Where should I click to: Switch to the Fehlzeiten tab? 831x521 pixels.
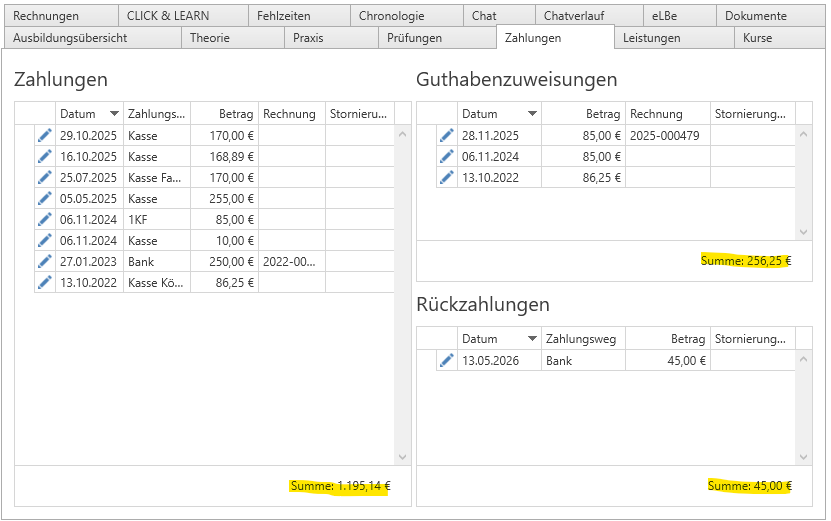(x=299, y=16)
